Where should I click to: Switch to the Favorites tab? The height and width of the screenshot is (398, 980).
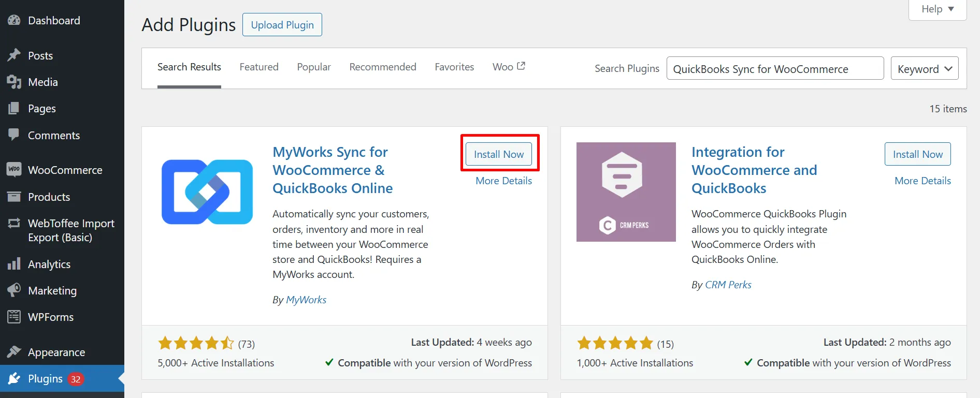click(454, 67)
